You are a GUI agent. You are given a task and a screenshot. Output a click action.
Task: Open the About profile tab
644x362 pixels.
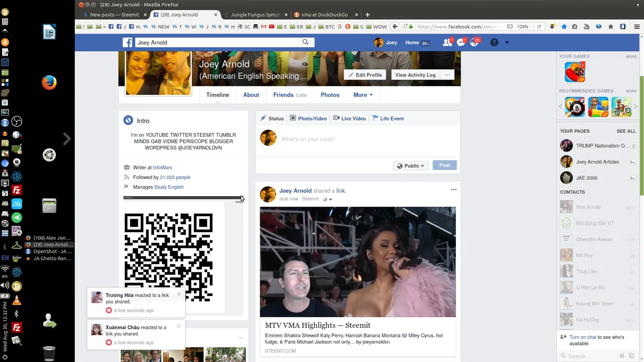pos(251,95)
